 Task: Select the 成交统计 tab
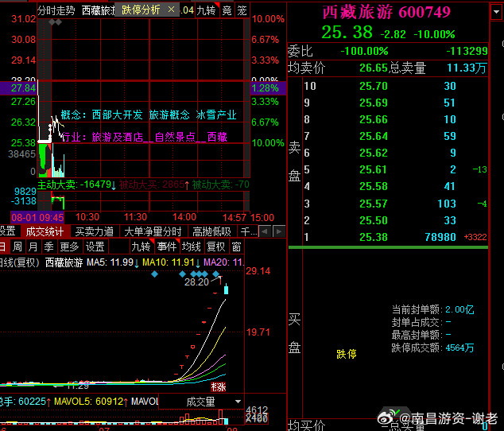pos(45,231)
